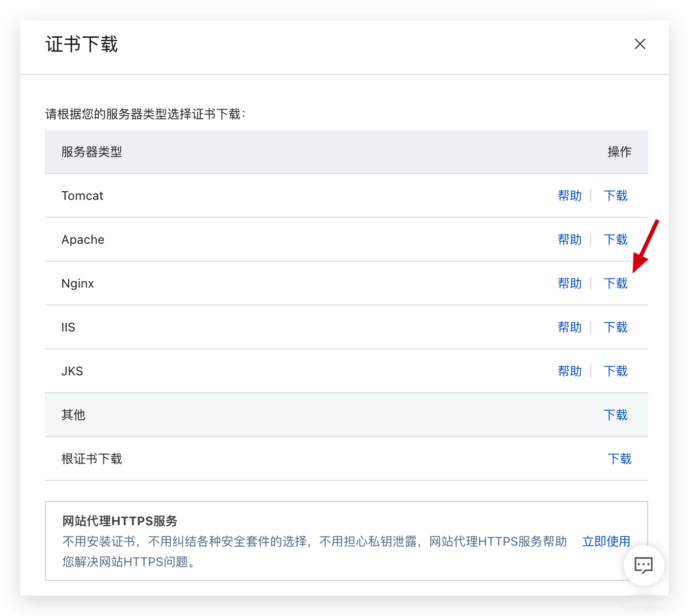The width and height of the screenshot is (689, 616).
Task: Click the 操作 column header
Action: 620,152
